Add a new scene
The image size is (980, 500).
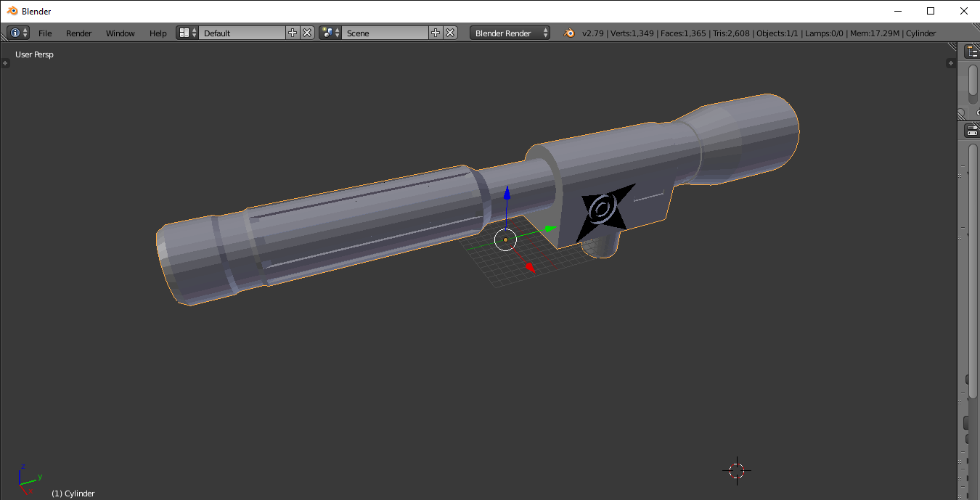click(x=436, y=33)
